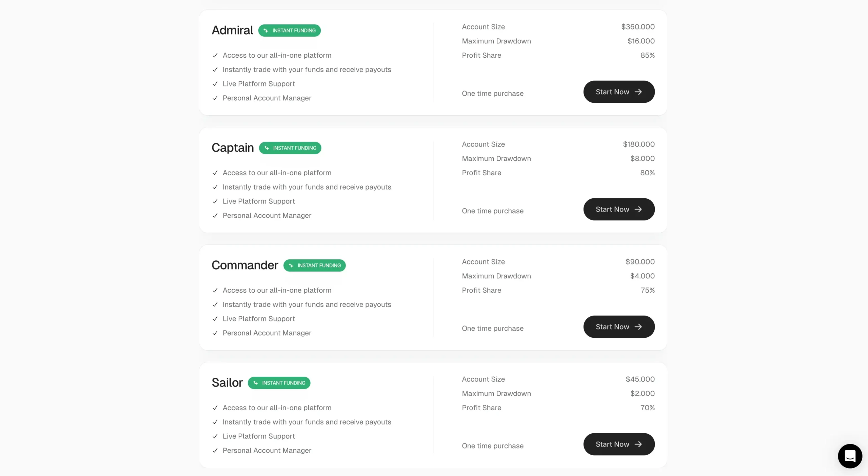
Task: Click checkmark beside Commander's all-in-one platform access
Action: [x=215, y=290]
